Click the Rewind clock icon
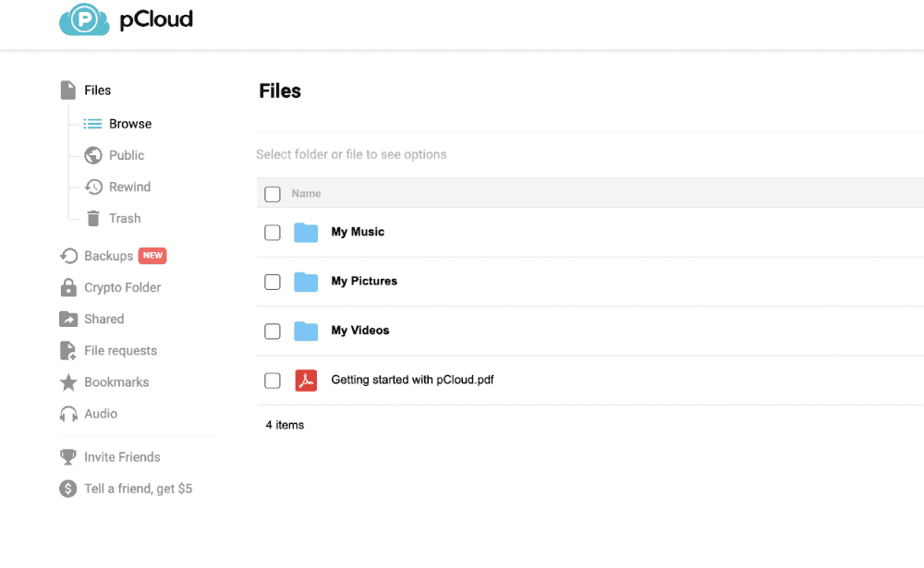This screenshot has width=924, height=568. pyautogui.click(x=93, y=187)
